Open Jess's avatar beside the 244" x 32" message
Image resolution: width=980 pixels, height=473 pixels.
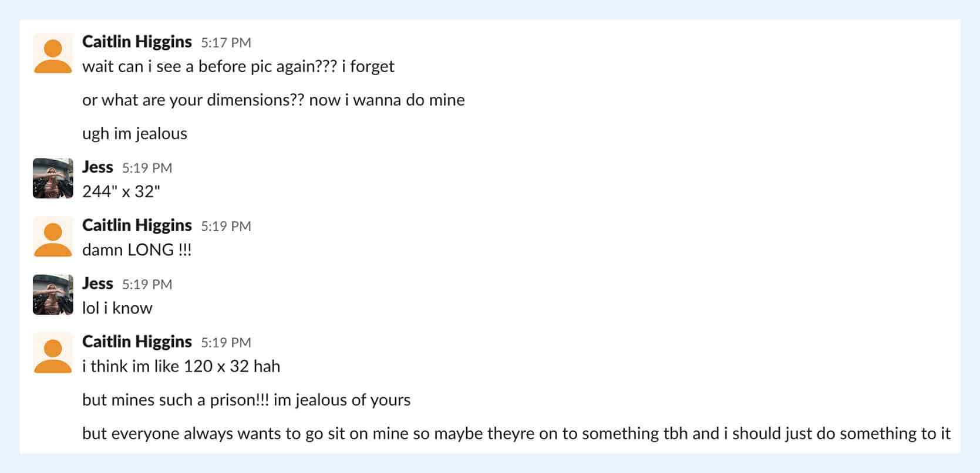tap(53, 178)
